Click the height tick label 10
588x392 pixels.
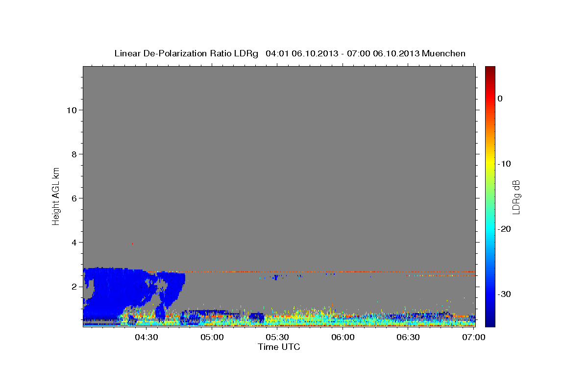pyautogui.click(x=71, y=110)
